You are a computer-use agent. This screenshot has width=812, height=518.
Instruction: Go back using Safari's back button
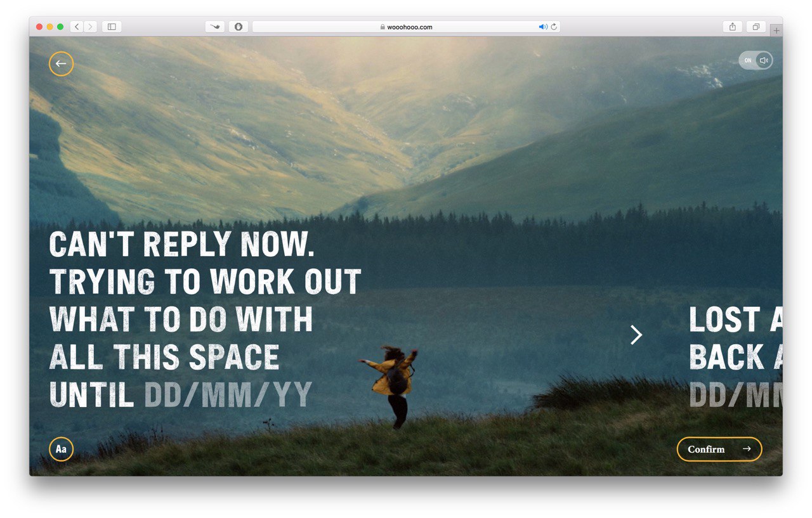(x=77, y=27)
